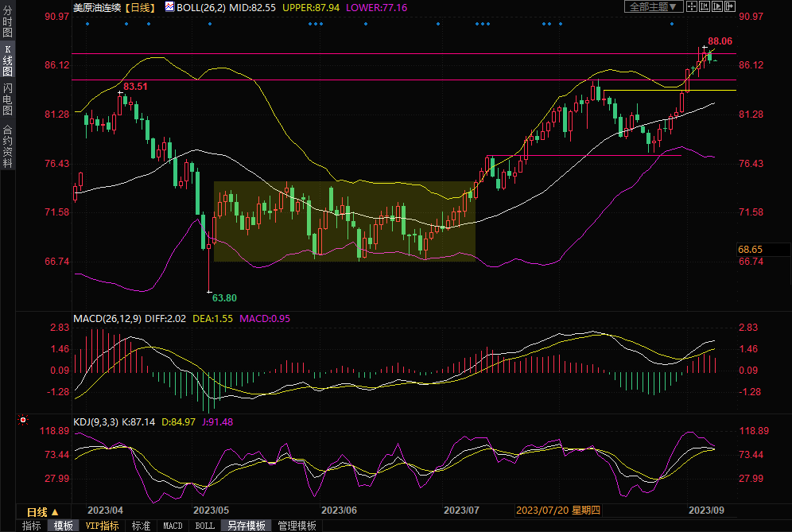The height and width of the screenshot is (532, 792).
Task: Enable the VIP指标 template
Action: click(102, 526)
